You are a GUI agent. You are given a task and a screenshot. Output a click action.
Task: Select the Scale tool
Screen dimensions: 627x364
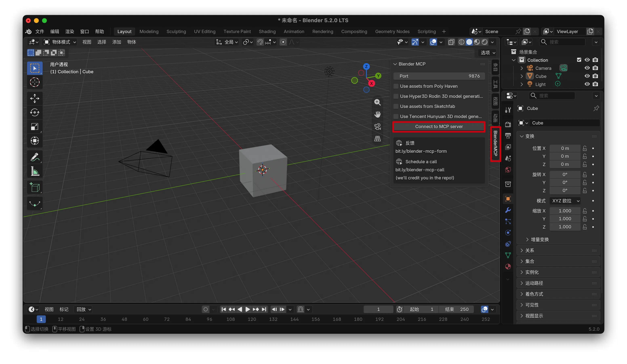[x=35, y=127]
